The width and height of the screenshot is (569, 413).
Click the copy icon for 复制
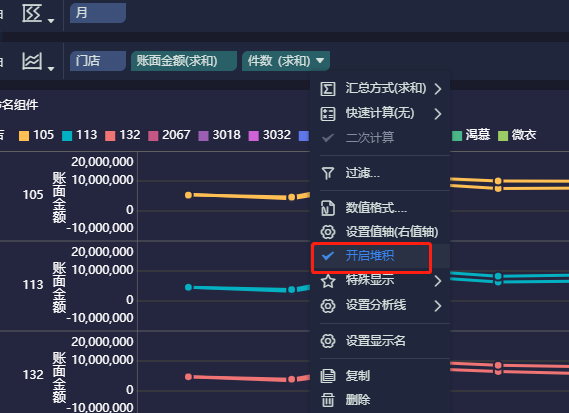[328, 376]
